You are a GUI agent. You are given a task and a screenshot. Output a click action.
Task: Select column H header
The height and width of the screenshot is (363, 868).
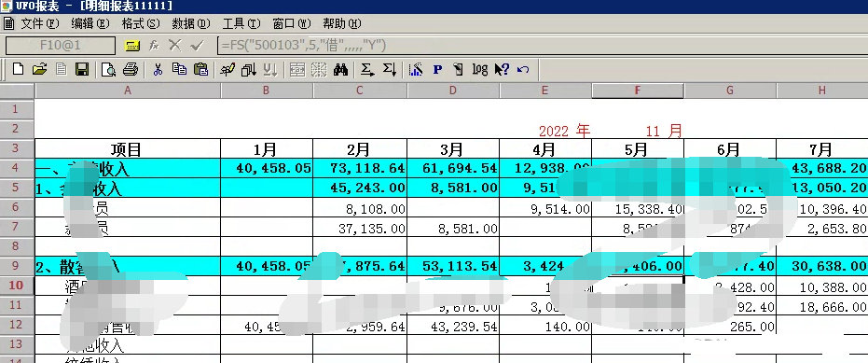click(x=822, y=91)
